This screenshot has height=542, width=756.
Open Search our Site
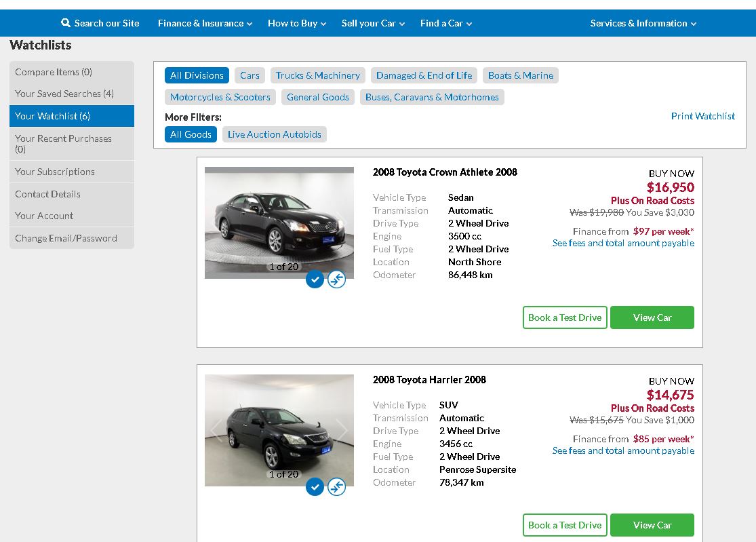click(x=100, y=23)
